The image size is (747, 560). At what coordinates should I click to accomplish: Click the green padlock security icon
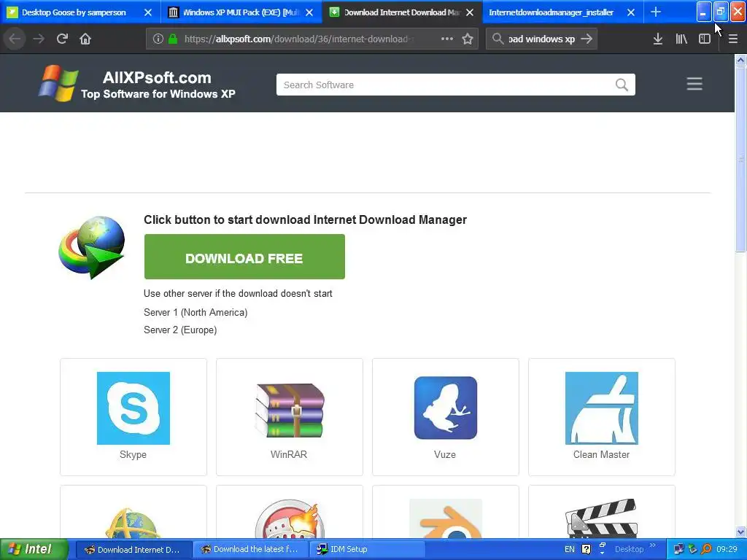173,39
